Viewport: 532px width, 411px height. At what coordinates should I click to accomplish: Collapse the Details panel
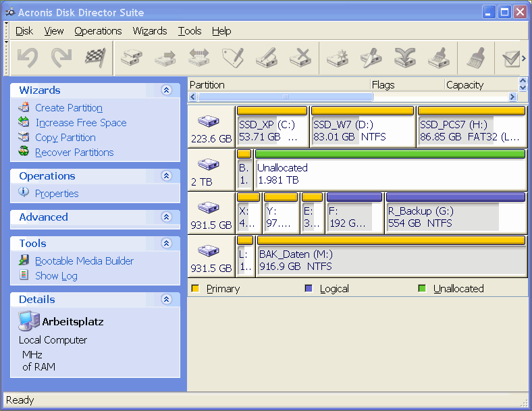tap(166, 299)
